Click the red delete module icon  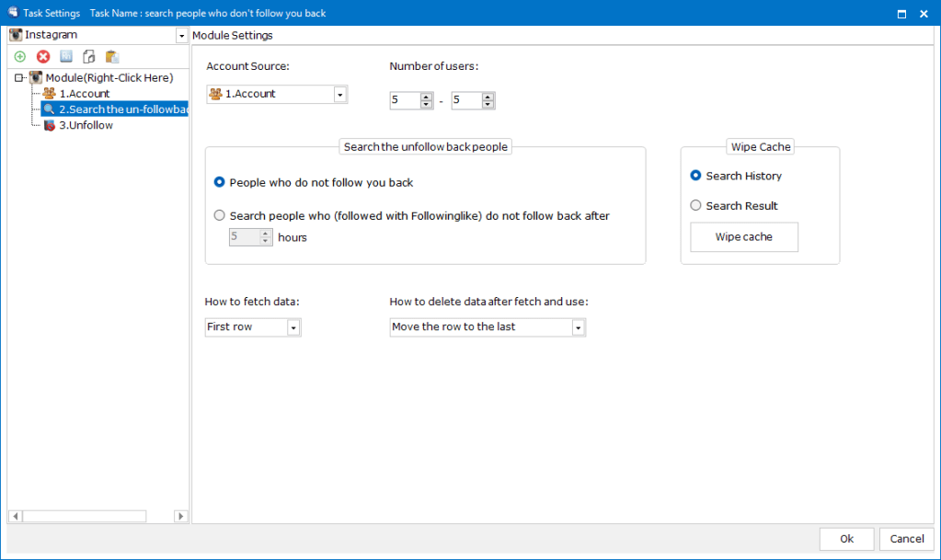pyautogui.click(x=43, y=57)
